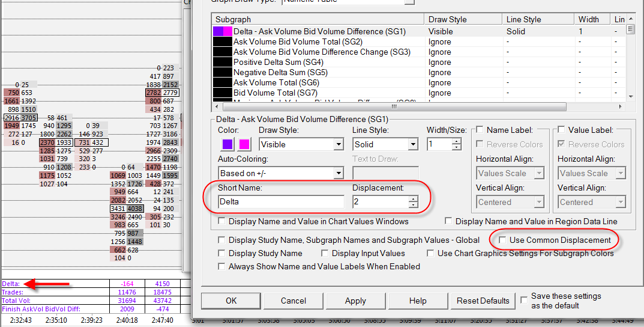Select Ask Volume Total (SG6) row
Screen dimensions: 644x327
(419, 83)
